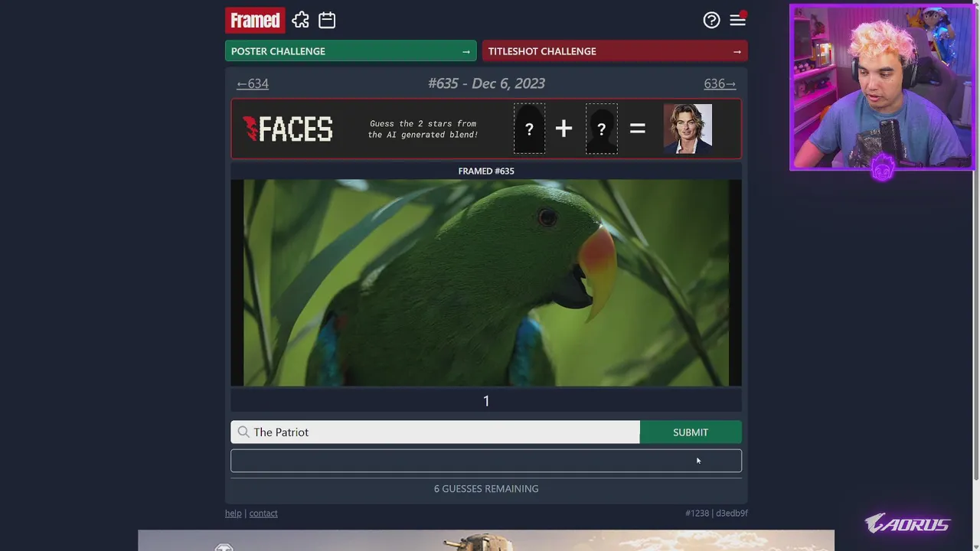Click the first mystery star silhouette

tap(529, 129)
